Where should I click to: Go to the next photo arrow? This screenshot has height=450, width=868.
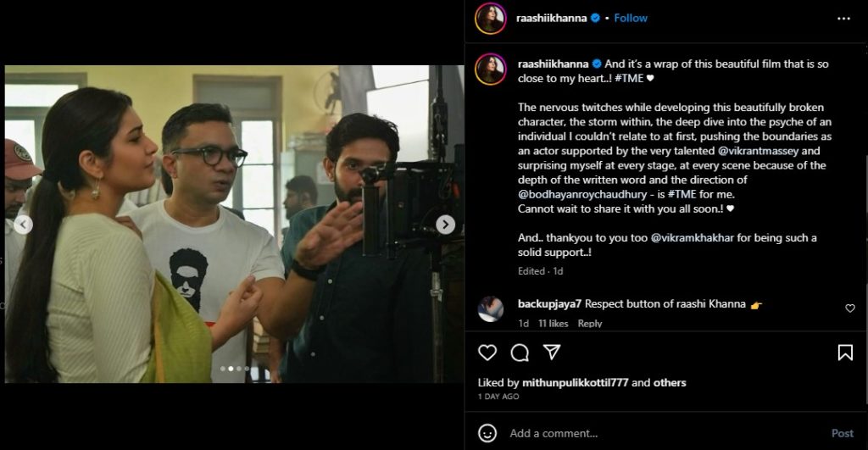point(445,225)
